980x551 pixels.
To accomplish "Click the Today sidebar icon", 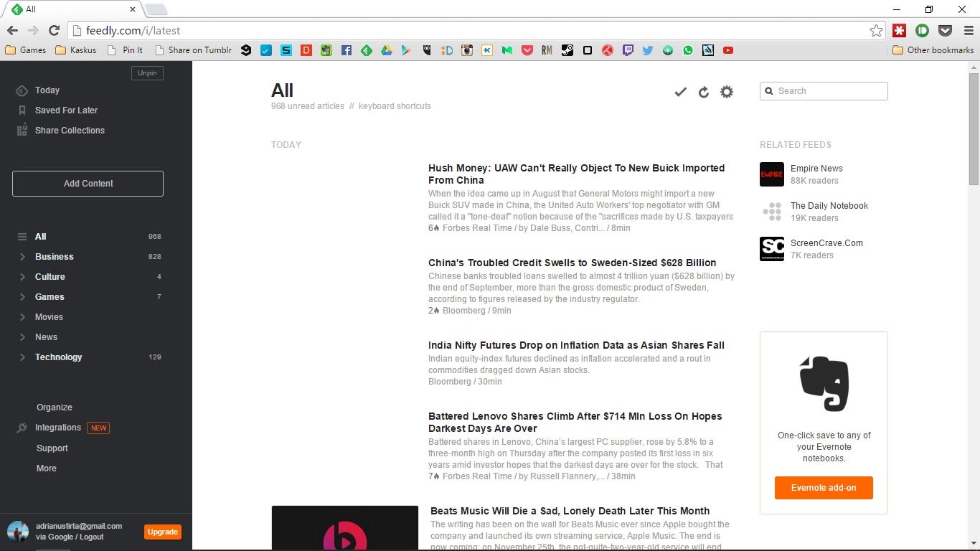I will [22, 90].
